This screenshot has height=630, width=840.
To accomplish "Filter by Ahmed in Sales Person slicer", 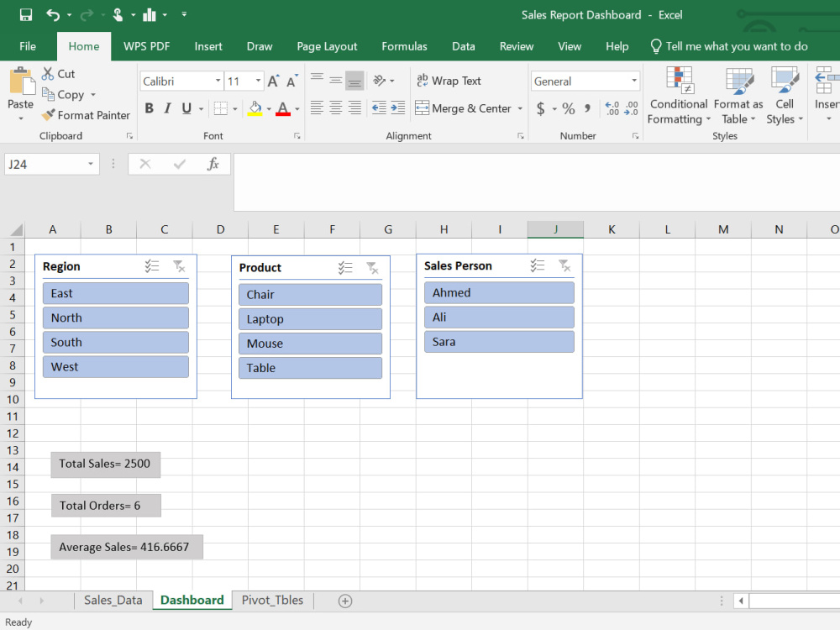I will 499,293.
